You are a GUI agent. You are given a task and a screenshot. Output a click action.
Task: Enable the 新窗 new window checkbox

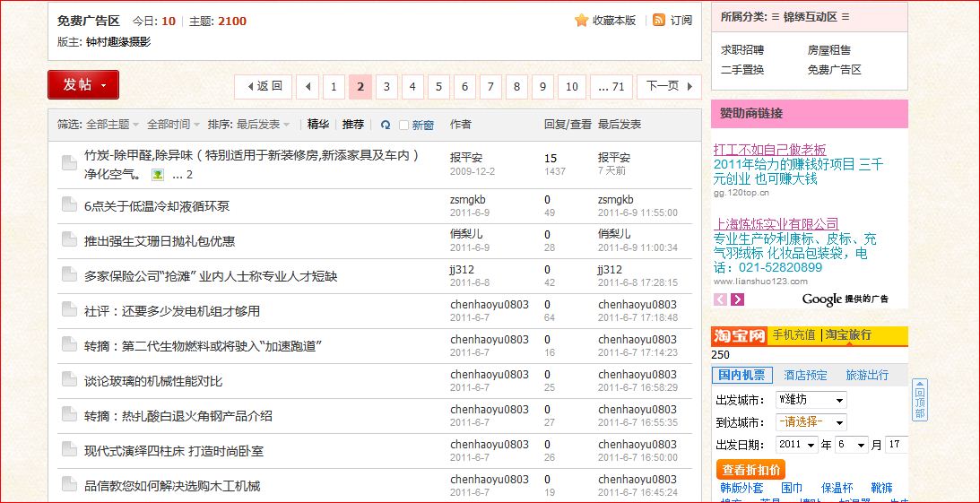click(x=403, y=126)
